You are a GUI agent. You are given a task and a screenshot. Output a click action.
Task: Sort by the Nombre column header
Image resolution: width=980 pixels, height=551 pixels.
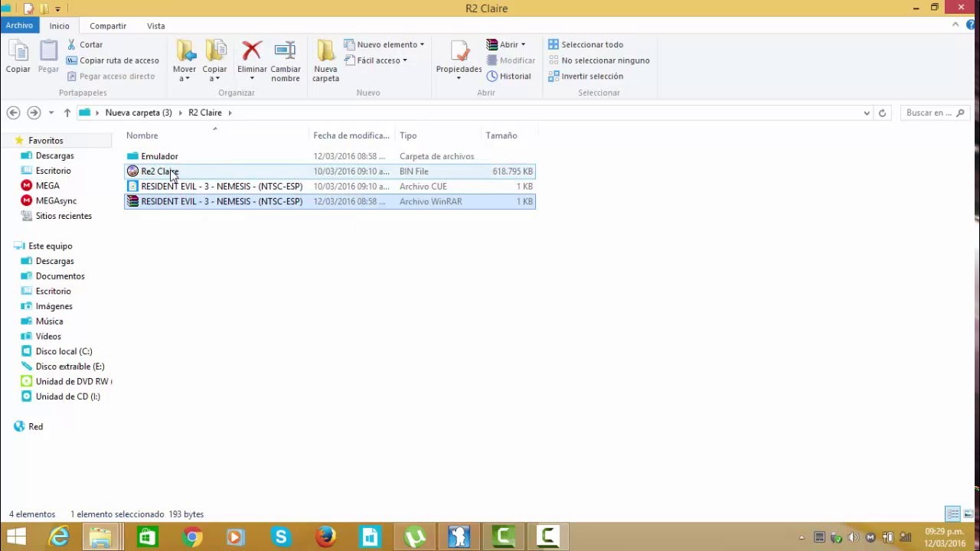[x=217, y=135]
